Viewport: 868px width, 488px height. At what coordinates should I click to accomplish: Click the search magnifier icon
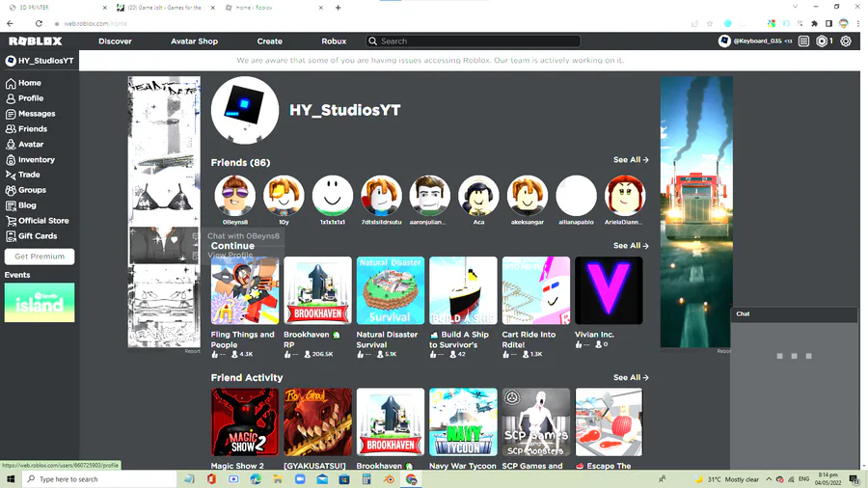point(373,41)
